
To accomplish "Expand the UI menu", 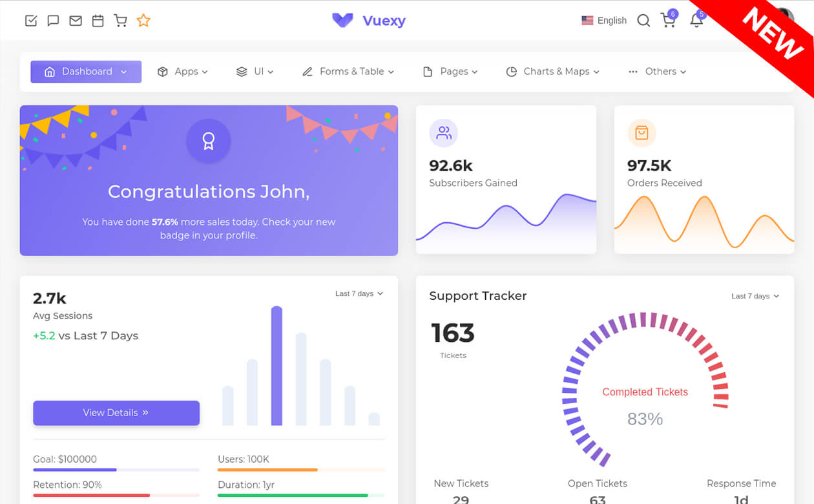I will pyautogui.click(x=255, y=72).
